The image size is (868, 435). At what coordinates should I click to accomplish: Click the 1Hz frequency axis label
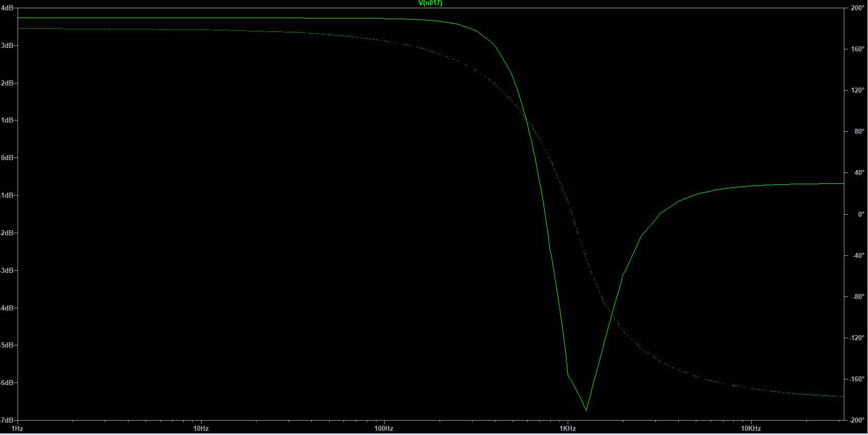click(17, 428)
